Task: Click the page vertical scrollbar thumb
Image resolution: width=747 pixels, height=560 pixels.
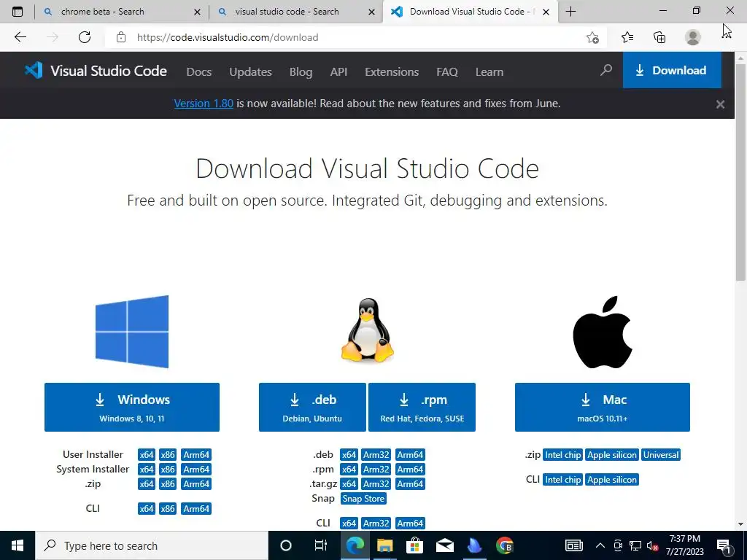Action: pos(741,171)
